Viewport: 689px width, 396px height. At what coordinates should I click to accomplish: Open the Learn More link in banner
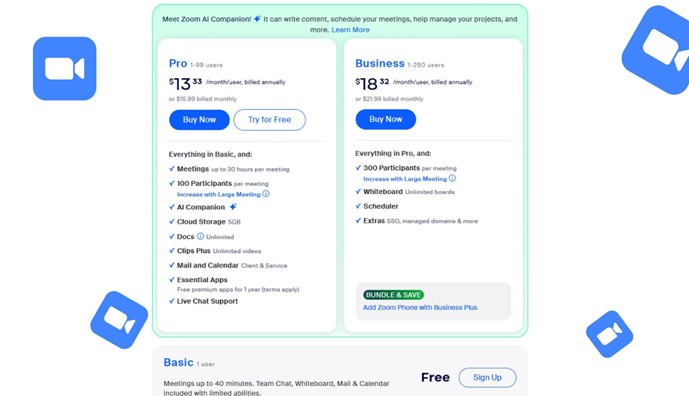pos(350,30)
